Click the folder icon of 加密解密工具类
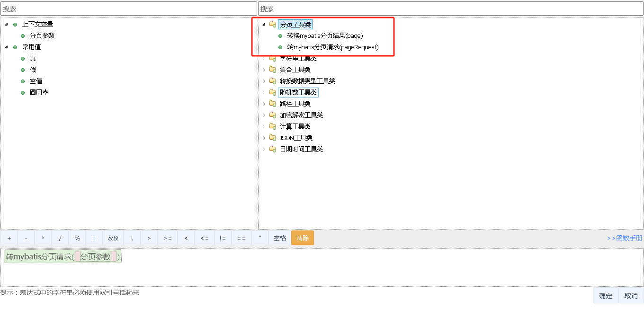Image resolution: width=644 pixels, height=310 pixels. coord(272,115)
